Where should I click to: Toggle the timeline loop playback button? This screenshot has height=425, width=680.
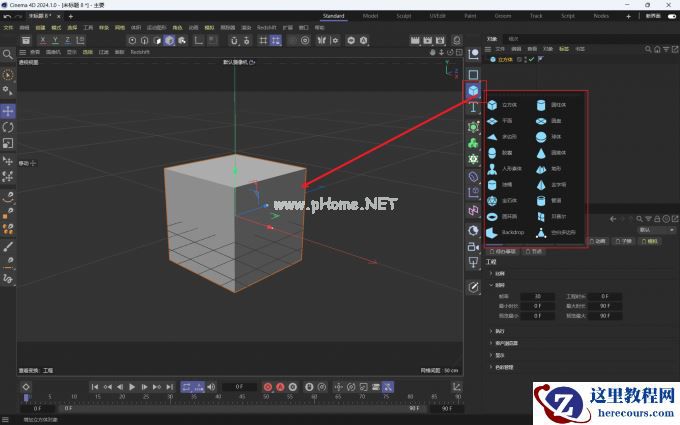[x=186, y=387]
